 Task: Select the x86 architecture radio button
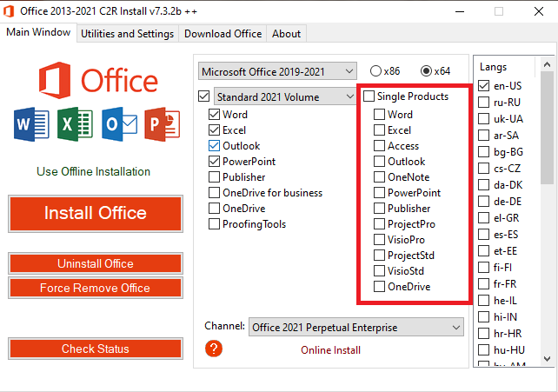375,70
